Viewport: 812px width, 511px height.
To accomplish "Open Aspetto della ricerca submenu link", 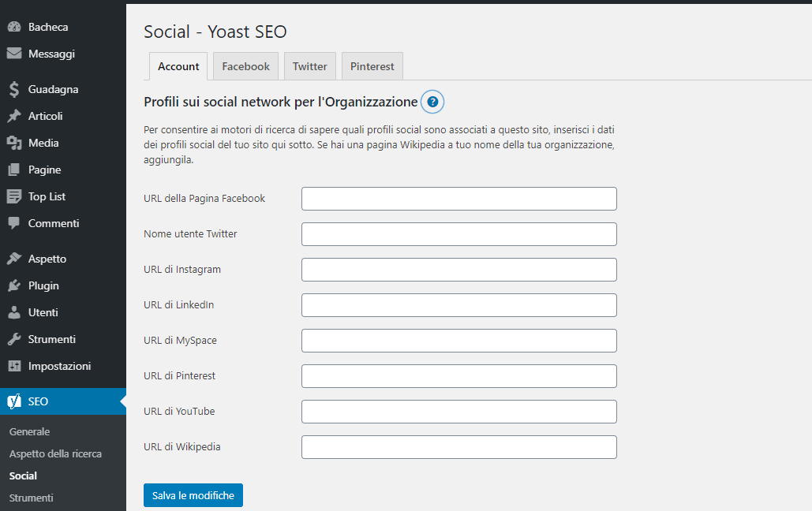I will click(x=55, y=453).
